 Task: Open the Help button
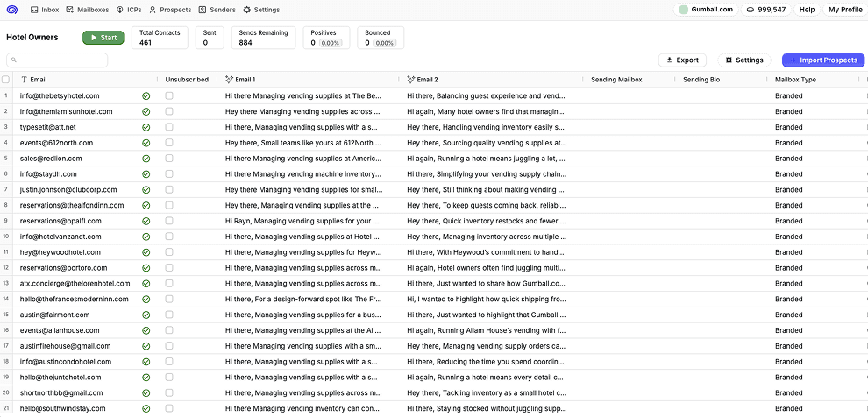(807, 10)
